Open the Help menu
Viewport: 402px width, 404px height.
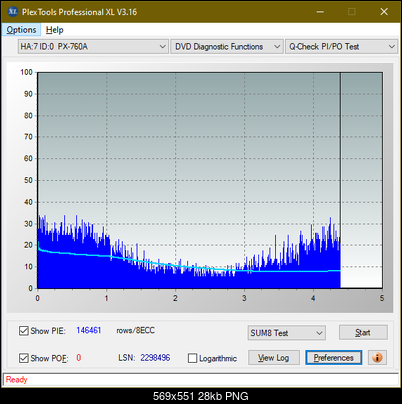54,30
